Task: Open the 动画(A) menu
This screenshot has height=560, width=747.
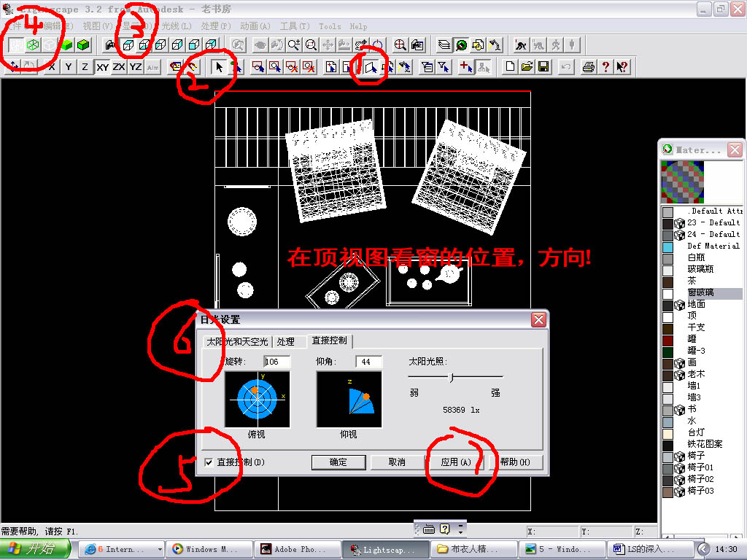Action: point(255,26)
